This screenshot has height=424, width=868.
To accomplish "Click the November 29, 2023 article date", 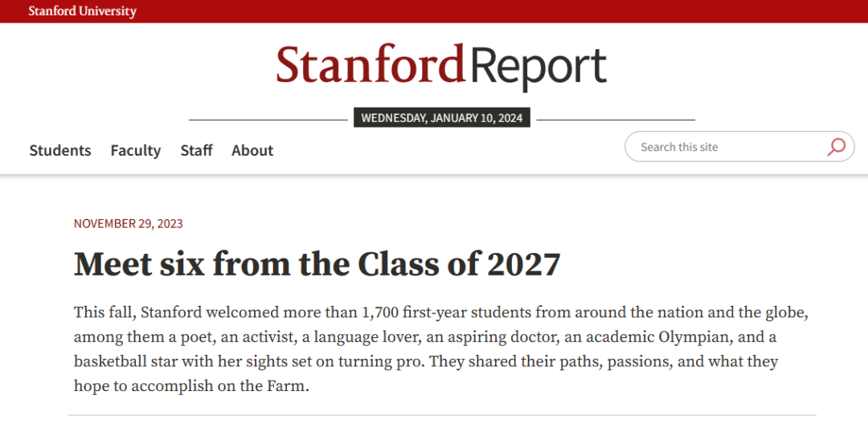I will click(x=129, y=224).
